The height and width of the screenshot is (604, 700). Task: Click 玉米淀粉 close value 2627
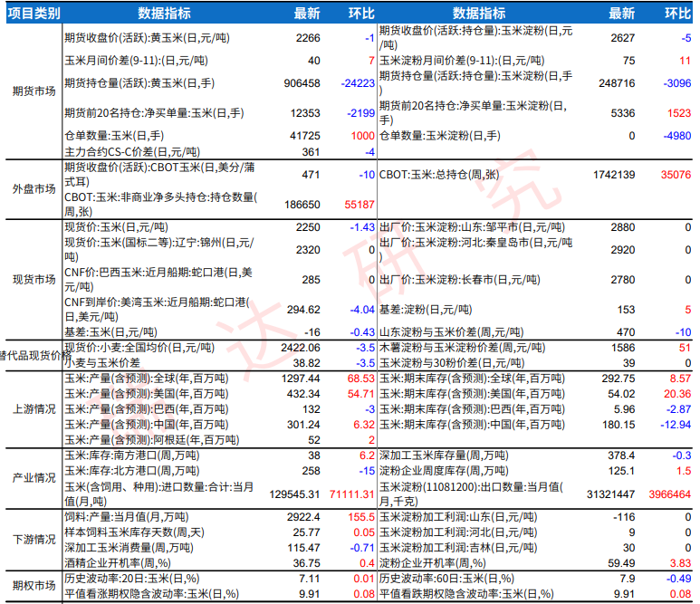[623, 38]
